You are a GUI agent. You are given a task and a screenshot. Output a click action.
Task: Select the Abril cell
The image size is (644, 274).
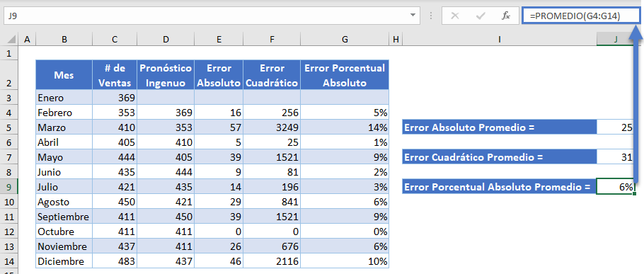[64, 142]
